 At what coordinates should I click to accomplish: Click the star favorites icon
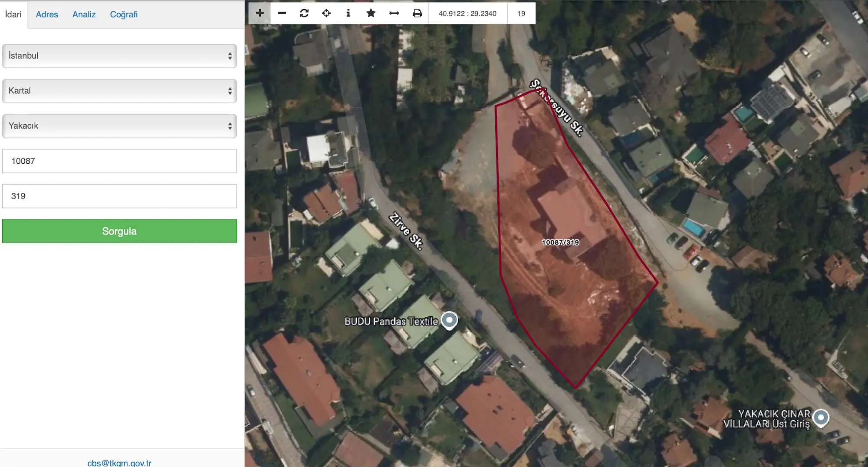(371, 13)
